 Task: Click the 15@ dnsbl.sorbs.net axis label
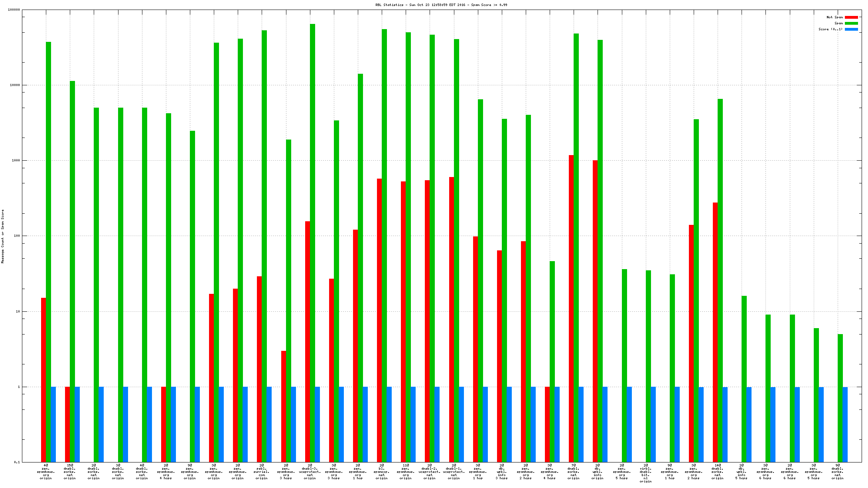[70, 472]
